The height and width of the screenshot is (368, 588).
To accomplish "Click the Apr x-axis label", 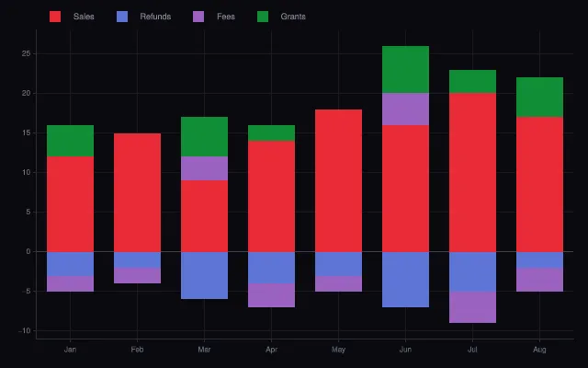I will click(x=272, y=350).
